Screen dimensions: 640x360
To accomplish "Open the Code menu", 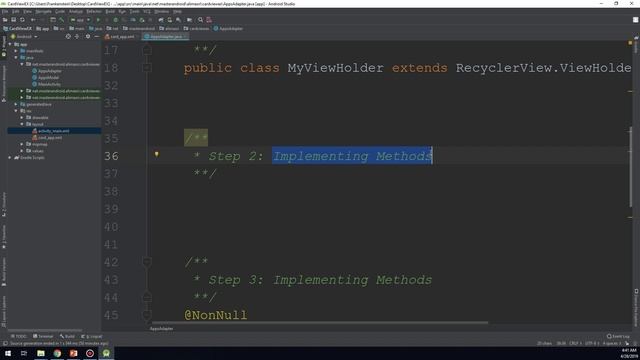I will 60,11.
